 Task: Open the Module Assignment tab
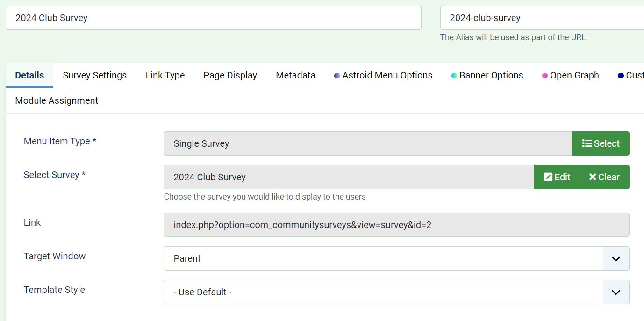(57, 100)
